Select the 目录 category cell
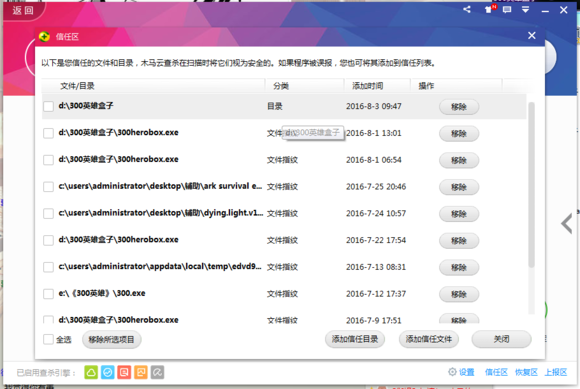Screen dimensions: 580x389 (275, 106)
